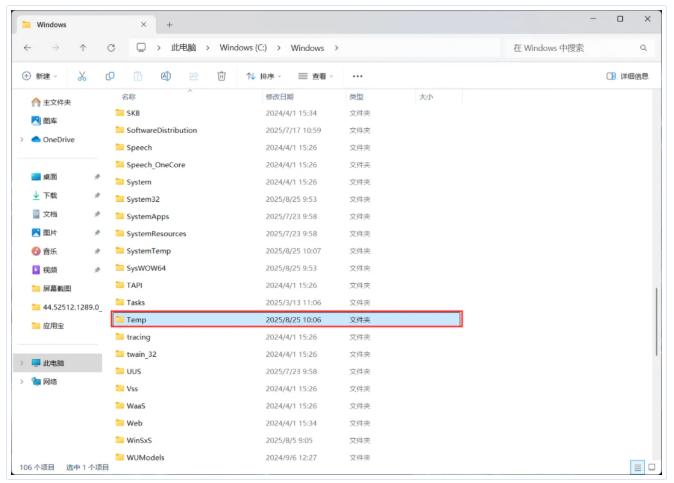Screen dimensions: 674x483
Task: Click the Copy icon in toolbar
Action: coord(110,76)
